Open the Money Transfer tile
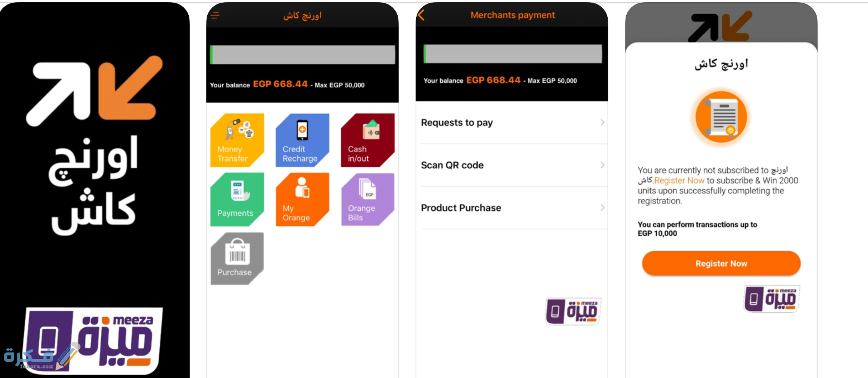Image resolution: width=868 pixels, height=378 pixels. [x=237, y=140]
